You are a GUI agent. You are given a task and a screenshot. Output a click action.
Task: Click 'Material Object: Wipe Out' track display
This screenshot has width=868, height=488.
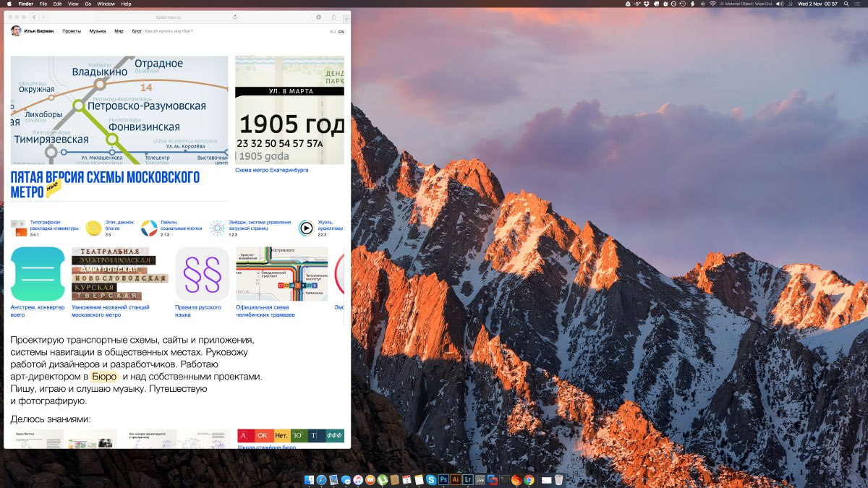click(x=746, y=4)
